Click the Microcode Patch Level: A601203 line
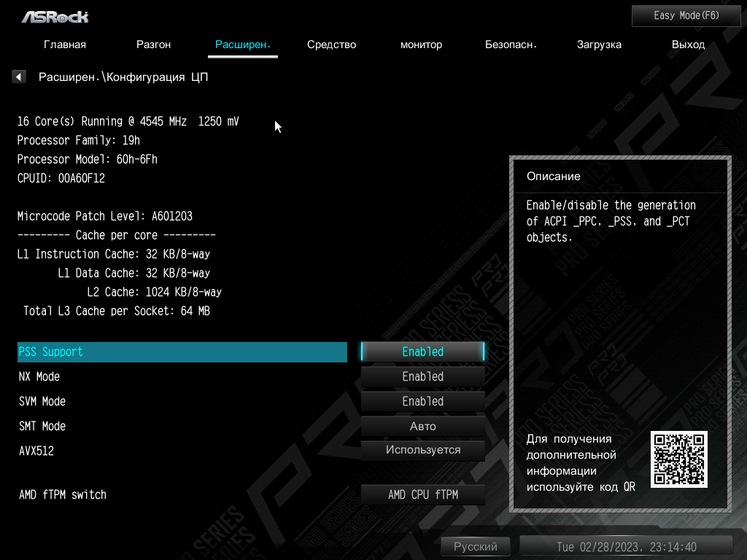 point(105,216)
